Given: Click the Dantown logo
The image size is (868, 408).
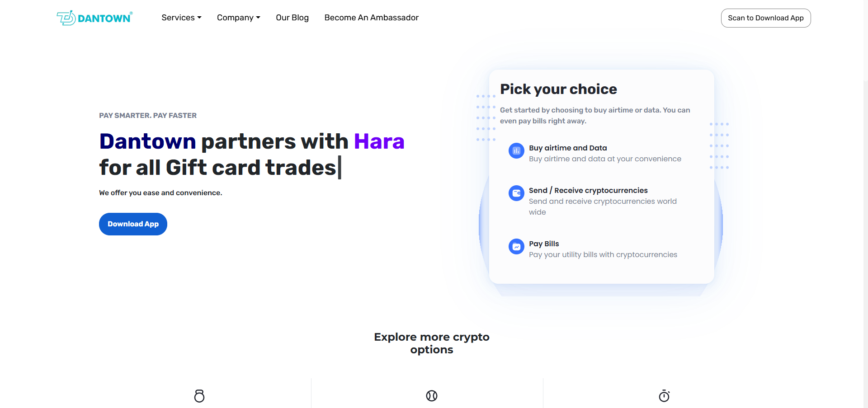Looking at the screenshot, I should click(x=94, y=18).
